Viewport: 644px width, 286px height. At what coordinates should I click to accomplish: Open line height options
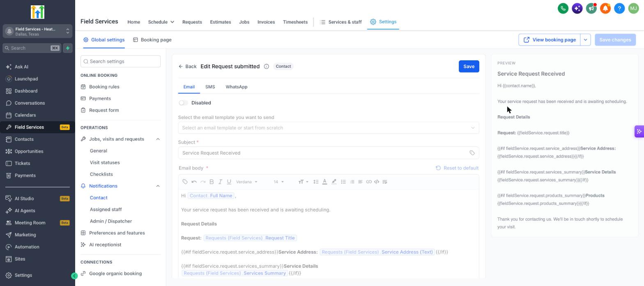coord(316,182)
